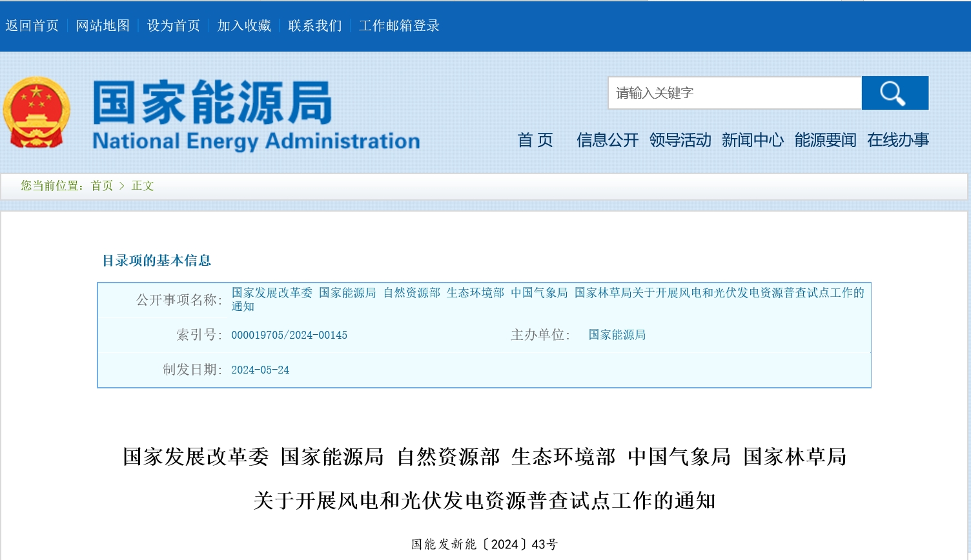Go to 首页 in main navigation
Screen dimensions: 971x560
(535, 140)
